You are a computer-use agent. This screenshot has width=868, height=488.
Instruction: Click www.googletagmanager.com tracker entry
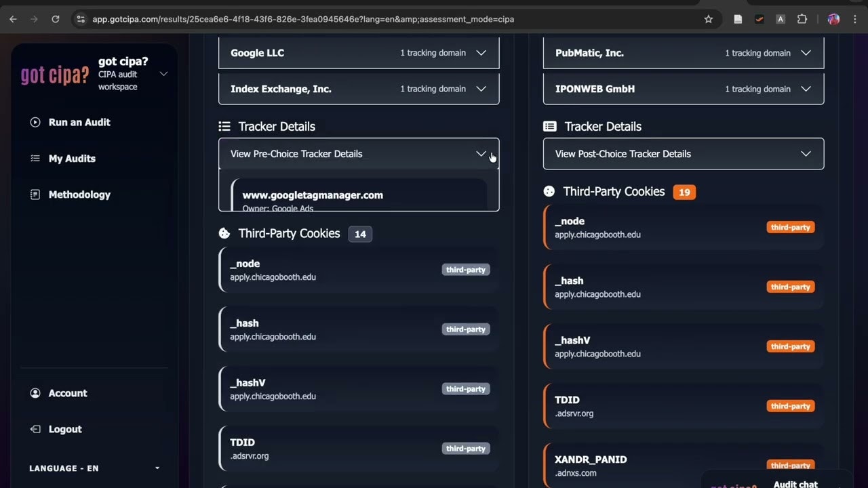click(x=359, y=195)
